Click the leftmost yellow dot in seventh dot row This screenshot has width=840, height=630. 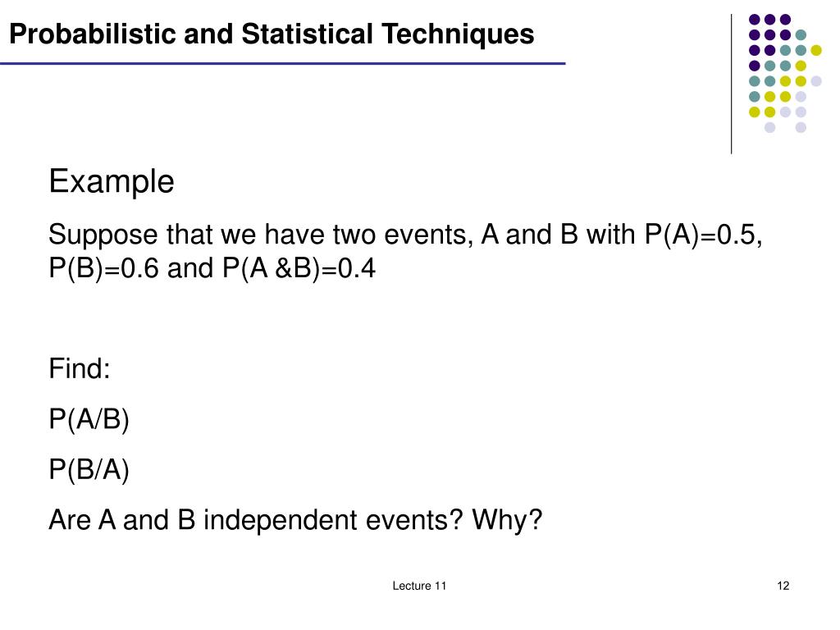click(755, 112)
